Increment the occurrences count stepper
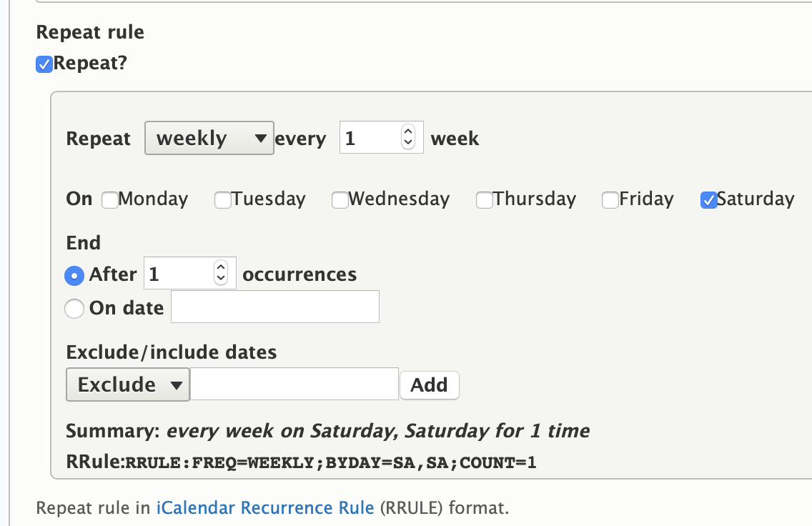 pos(221,268)
